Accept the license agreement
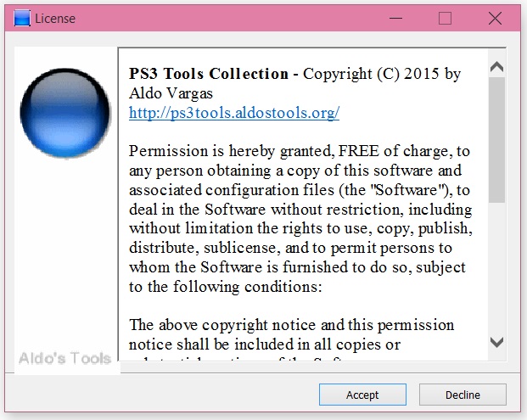The height and width of the screenshot is (420, 527). tap(362, 395)
